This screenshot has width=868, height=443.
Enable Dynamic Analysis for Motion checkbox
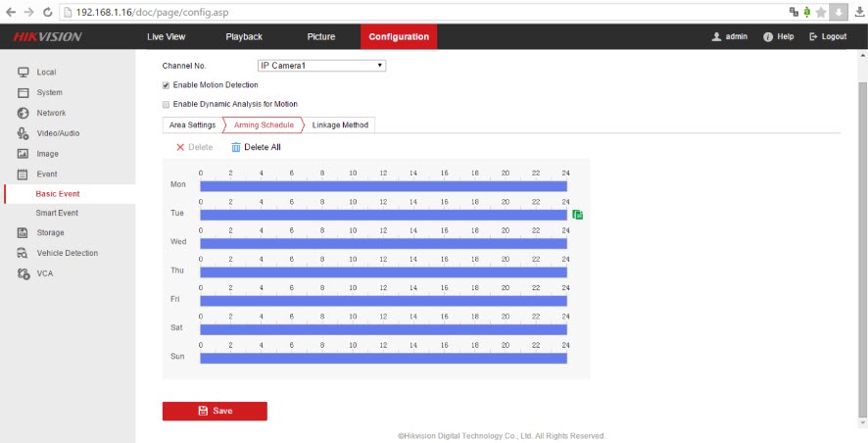point(166,104)
